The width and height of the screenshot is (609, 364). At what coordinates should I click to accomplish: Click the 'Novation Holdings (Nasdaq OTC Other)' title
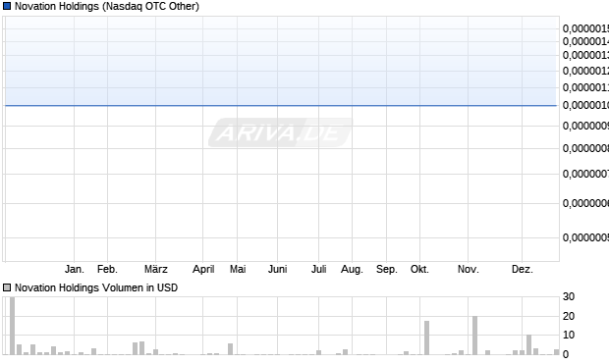click(x=107, y=7)
